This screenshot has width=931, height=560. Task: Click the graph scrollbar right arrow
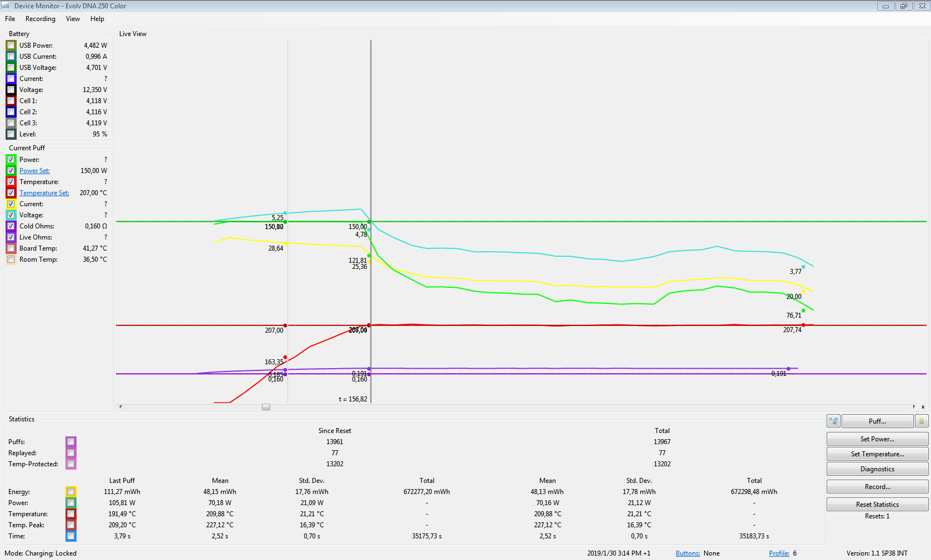point(914,407)
